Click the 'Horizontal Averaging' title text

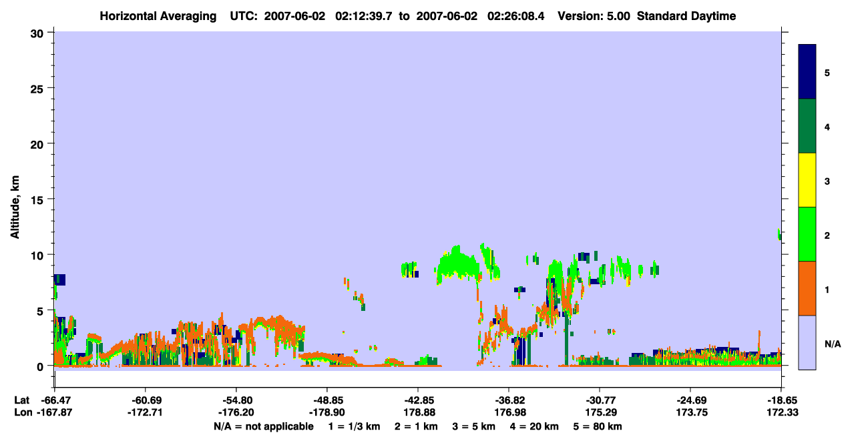(x=158, y=16)
